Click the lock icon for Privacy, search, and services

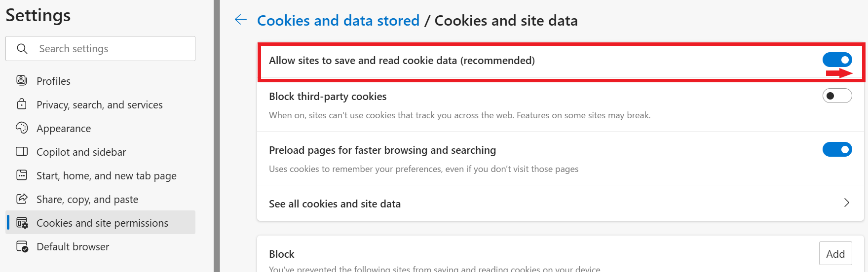click(x=22, y=104)
